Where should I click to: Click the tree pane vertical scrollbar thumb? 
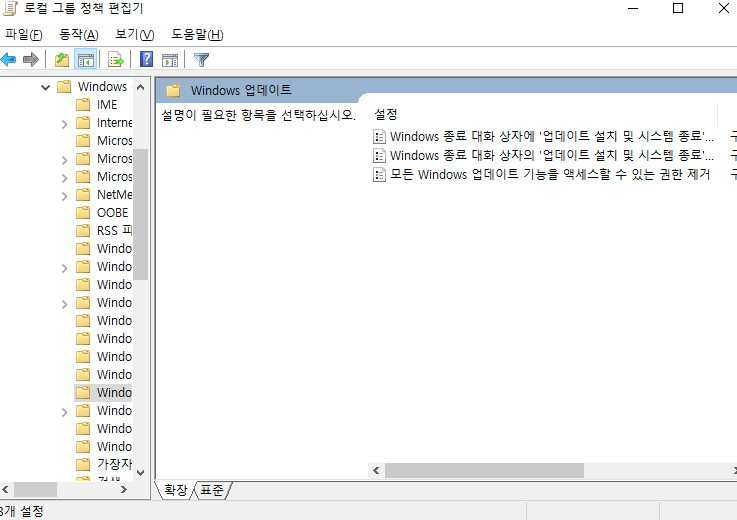pyautogui.click(x=141, y=214)
